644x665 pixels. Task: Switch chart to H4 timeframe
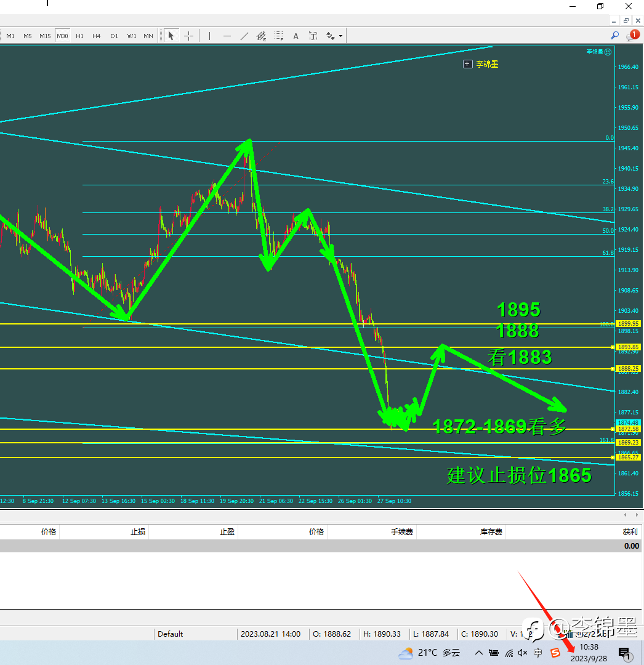[97, 36]
